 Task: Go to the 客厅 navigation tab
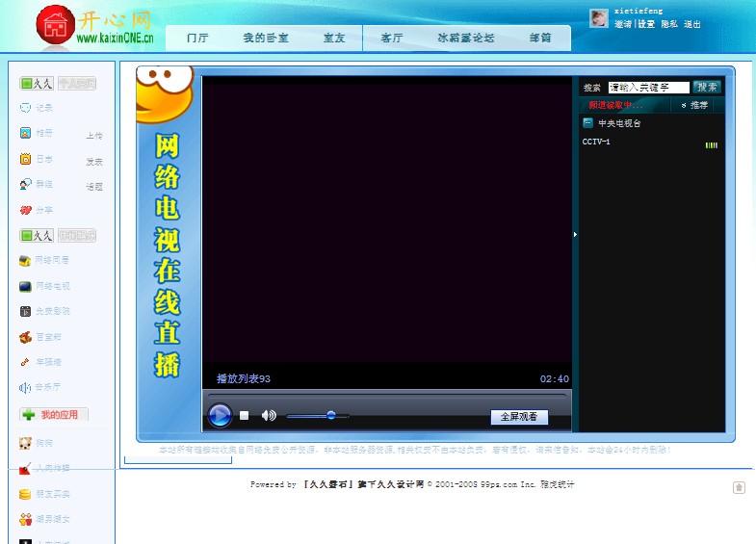[392, 38]
